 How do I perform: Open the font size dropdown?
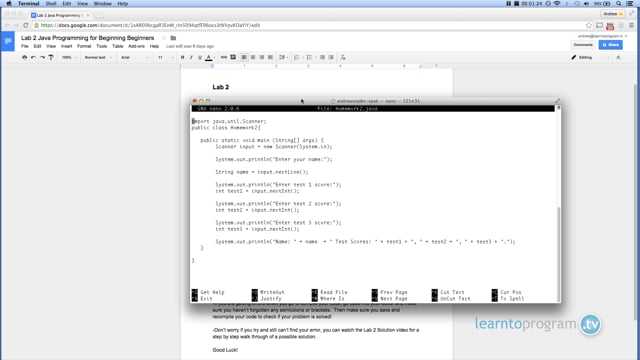[x=165, y=58]
